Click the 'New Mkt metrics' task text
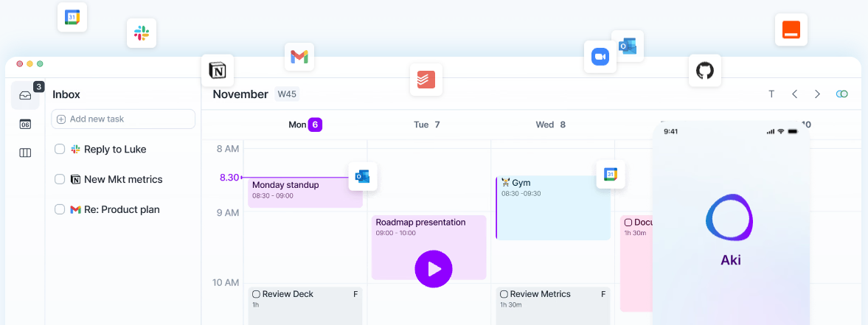The width and height of the screenshot is (868, 325). point(123,180)
